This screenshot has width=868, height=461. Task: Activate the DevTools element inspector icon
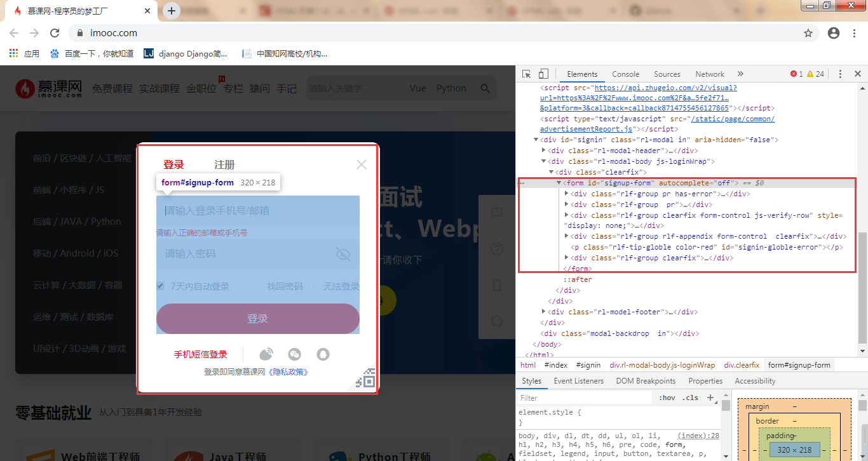(x=527, y=74)
